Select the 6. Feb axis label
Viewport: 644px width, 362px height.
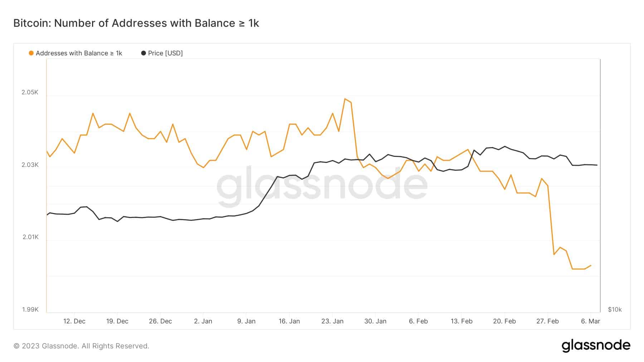(418, 321)
